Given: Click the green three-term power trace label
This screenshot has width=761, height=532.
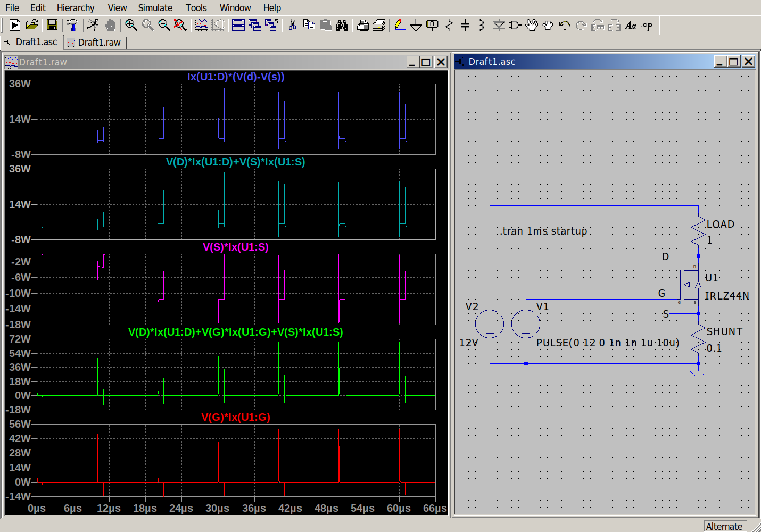Looking at the screenshot, I should coord(236,332).
